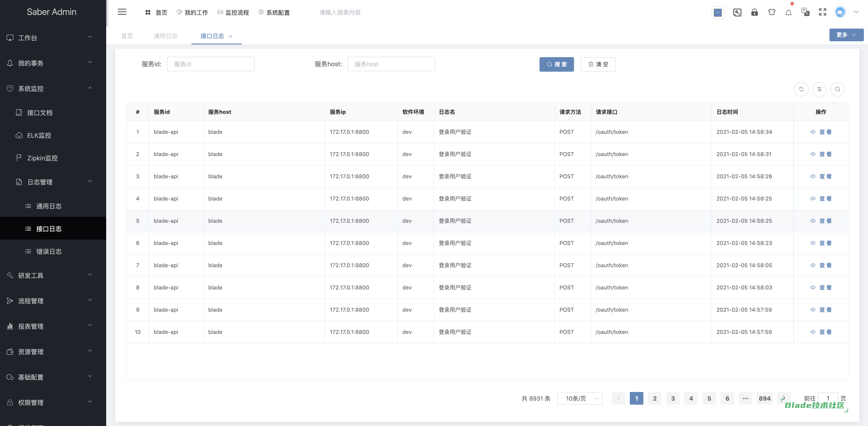Screen dimensions: 868x426
Task: Expand the 流程管理 sidebar menu
Action: (53, 301)
